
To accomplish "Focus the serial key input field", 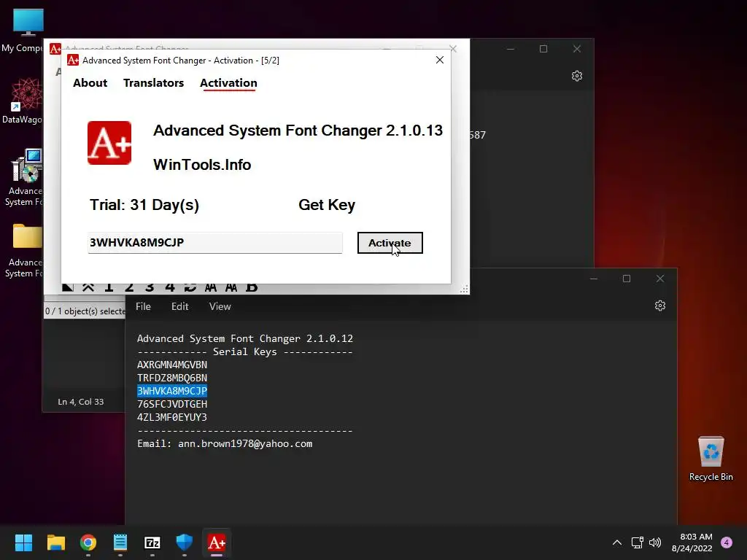I will pyautogui.click(x=215, y=243).
